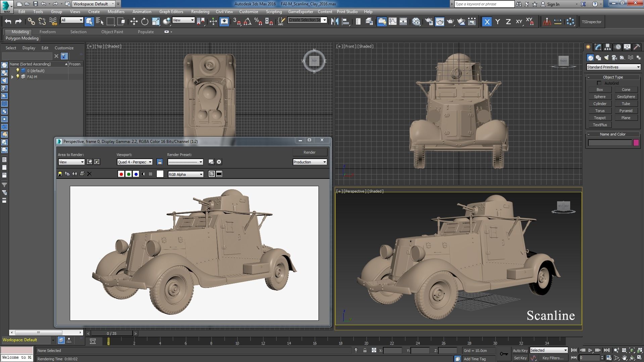The width and height of the screenshot is (644, 362).
Task: Clear the rendered image with X icon
Action: tap(89, 174)
